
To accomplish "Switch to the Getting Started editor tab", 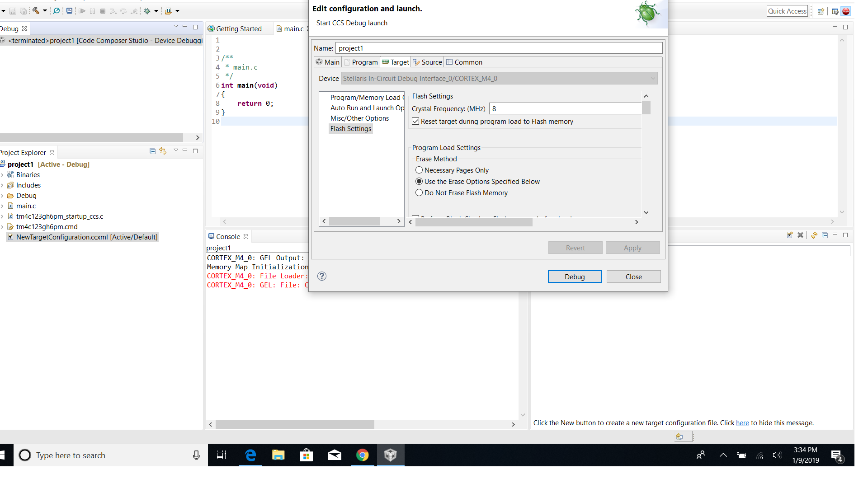I will pyautogui.click(x=235, y=29).
